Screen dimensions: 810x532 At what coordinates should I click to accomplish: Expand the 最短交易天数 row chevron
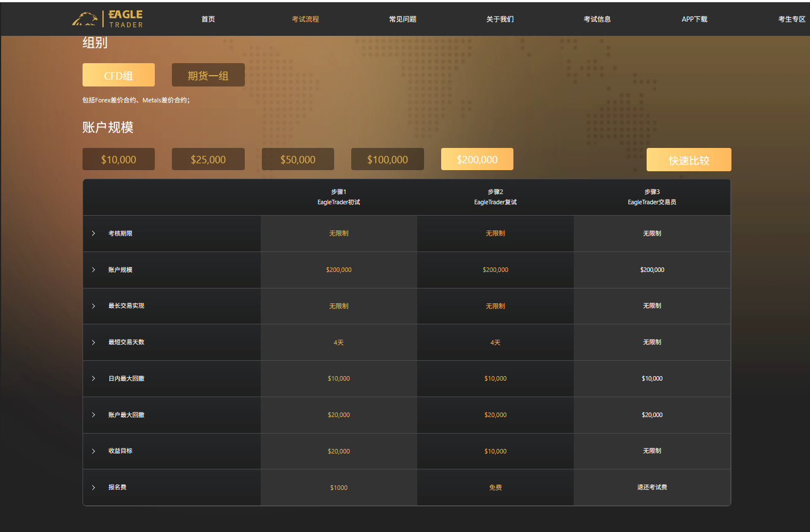coord(93,343)
